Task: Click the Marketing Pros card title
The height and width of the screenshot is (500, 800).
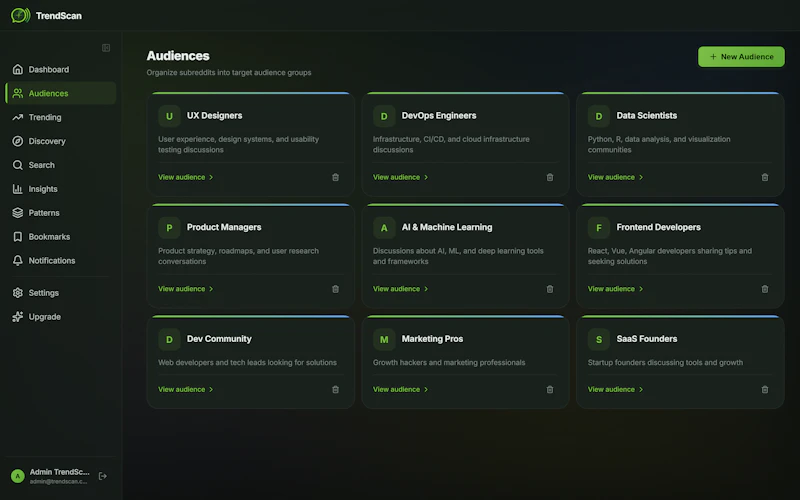Action: click(x=432, y=339)
